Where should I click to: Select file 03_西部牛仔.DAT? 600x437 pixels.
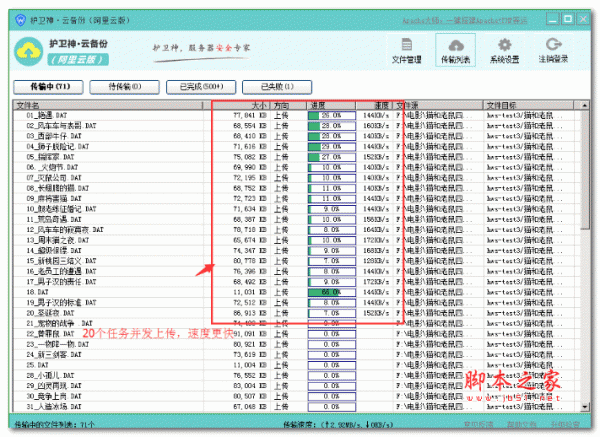point(54,136)
